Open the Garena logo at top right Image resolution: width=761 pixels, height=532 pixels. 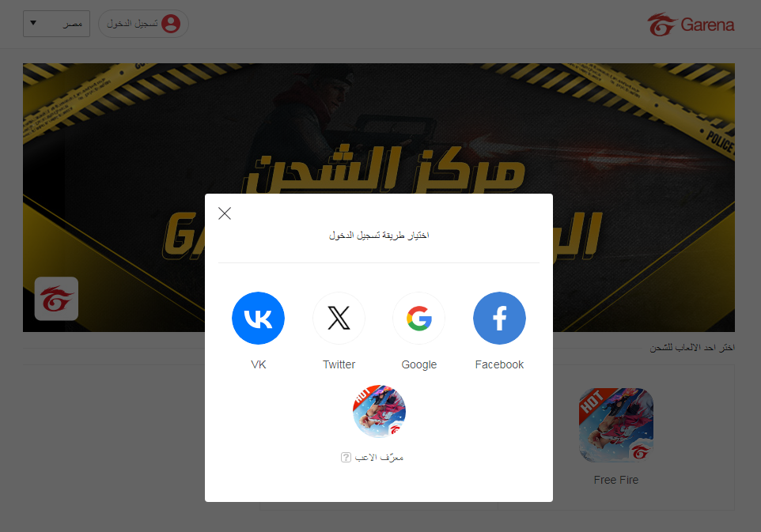point(691,25)
